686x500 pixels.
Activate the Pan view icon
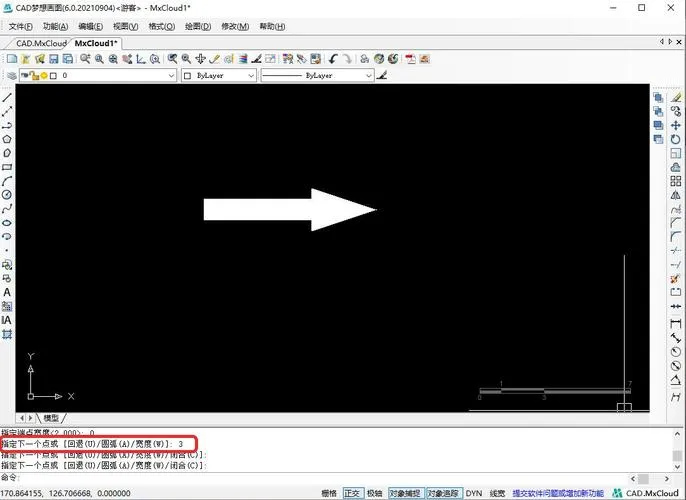click(200, 60)
